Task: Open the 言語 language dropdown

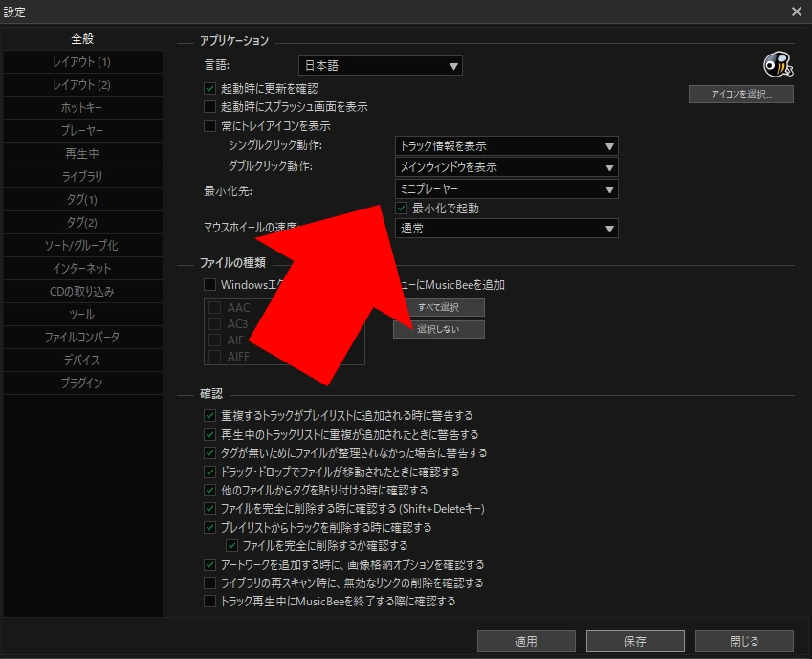Action: 380,65
